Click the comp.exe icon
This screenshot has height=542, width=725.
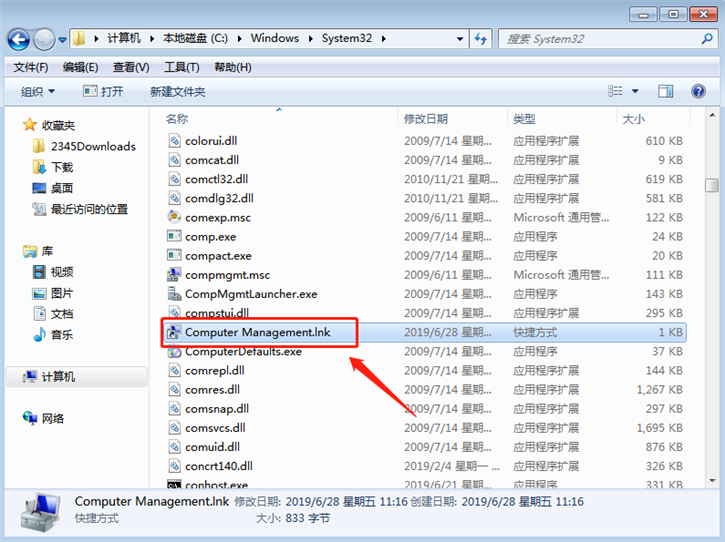point(174,236)
